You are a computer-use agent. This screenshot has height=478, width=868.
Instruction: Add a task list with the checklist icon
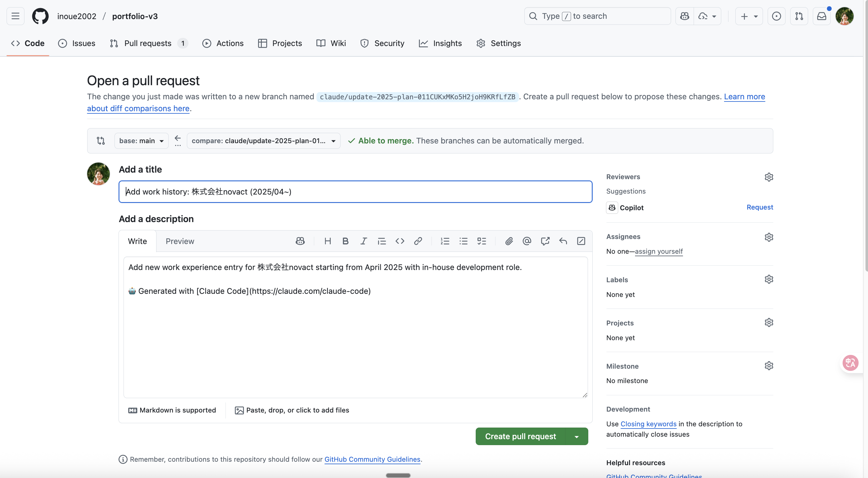click(x=482, y=241)
